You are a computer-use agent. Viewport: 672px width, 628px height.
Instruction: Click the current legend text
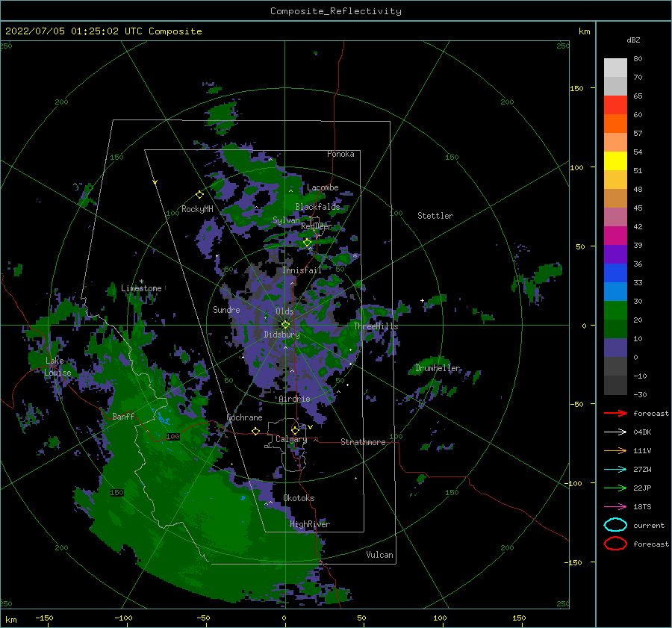[649, 526]
